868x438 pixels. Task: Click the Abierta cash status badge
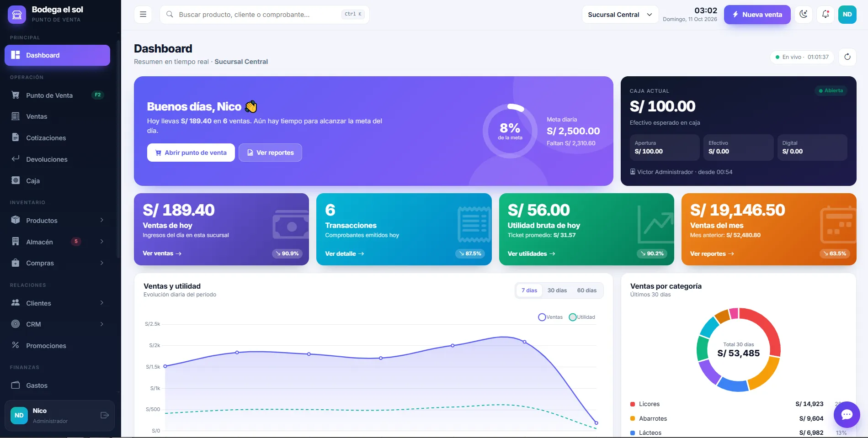tap(831, 90)
